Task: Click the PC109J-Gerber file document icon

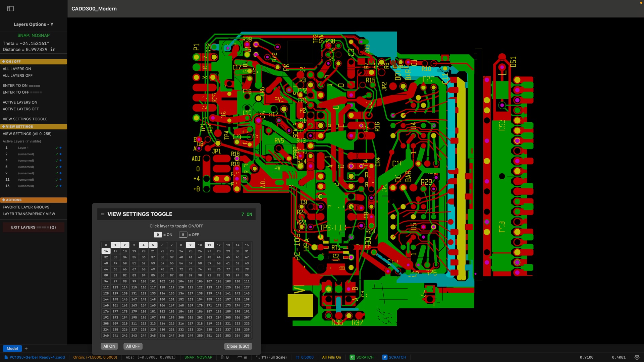Action: 6,357
